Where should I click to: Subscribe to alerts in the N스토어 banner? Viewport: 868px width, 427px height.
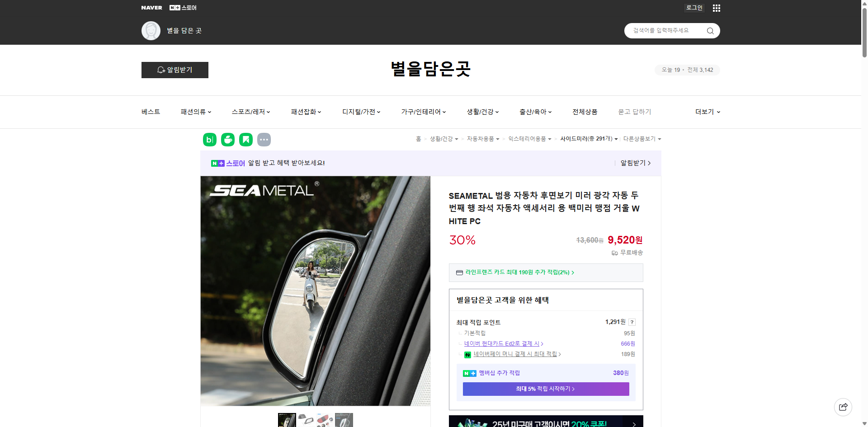[633, 163]
